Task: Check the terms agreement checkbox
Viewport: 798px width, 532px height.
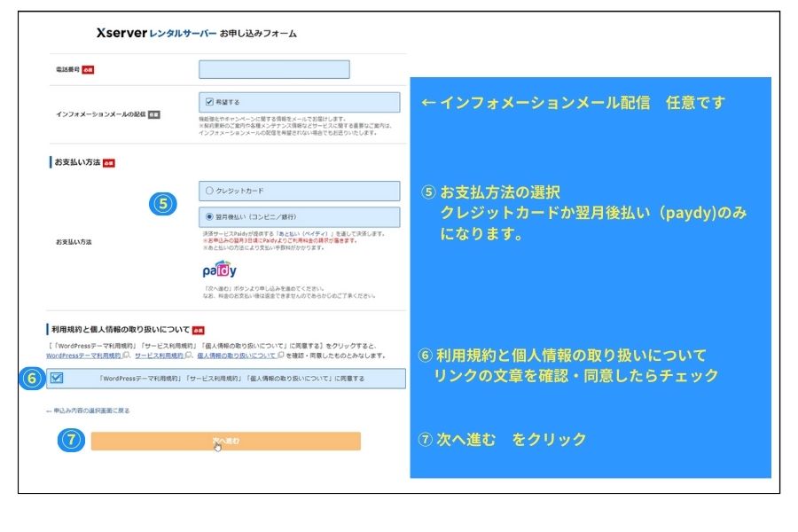Action: coord(57,378)
